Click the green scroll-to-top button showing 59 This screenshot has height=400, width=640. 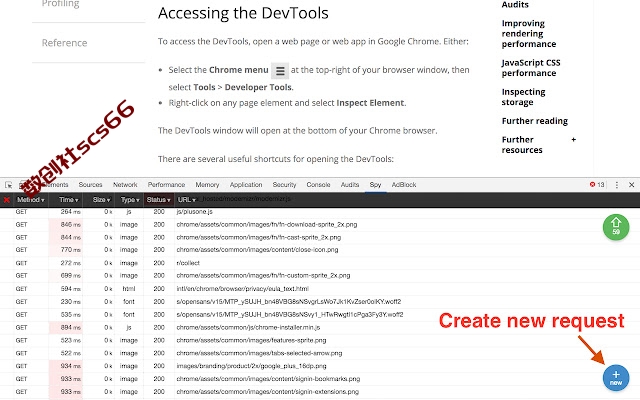pos(616,227)
